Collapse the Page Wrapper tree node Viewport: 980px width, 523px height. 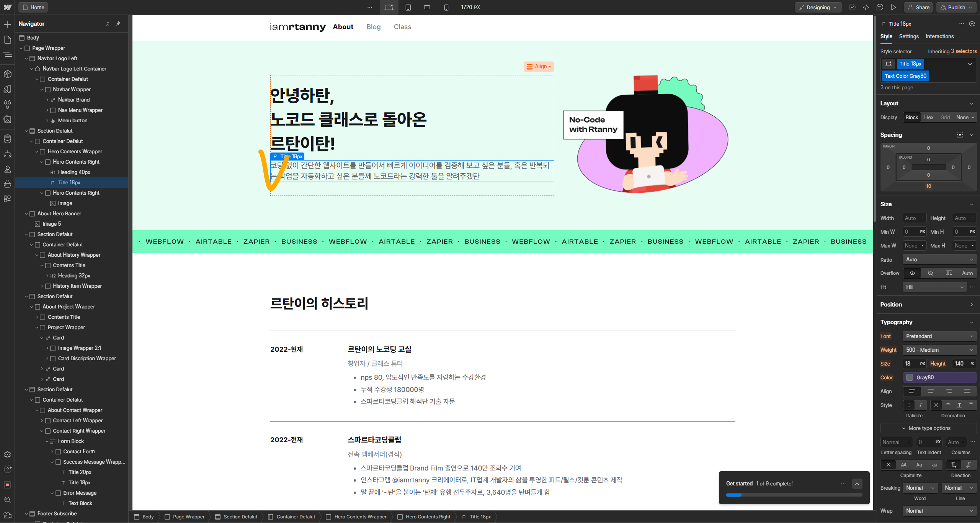(21, 48)
